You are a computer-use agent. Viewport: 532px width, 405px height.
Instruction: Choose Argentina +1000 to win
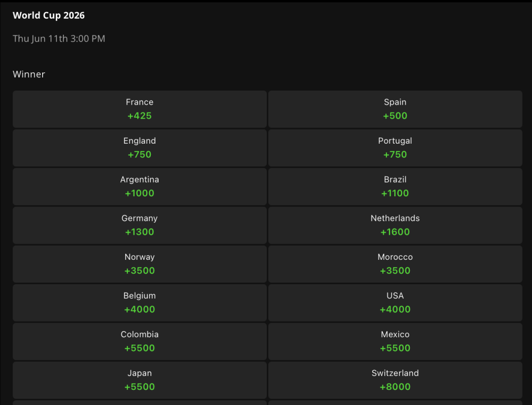point(139,186)
